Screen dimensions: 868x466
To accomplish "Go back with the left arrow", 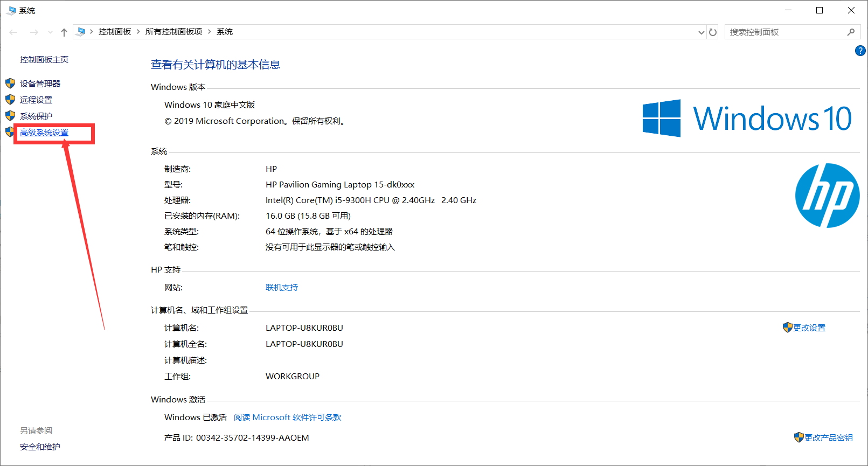I will [13, 32].
